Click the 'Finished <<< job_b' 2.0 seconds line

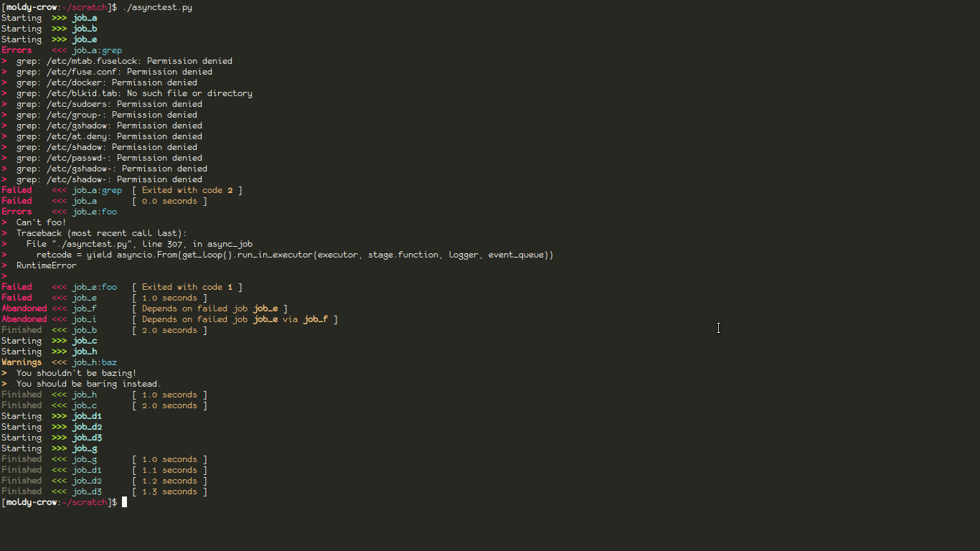click(x=104, y=330)
